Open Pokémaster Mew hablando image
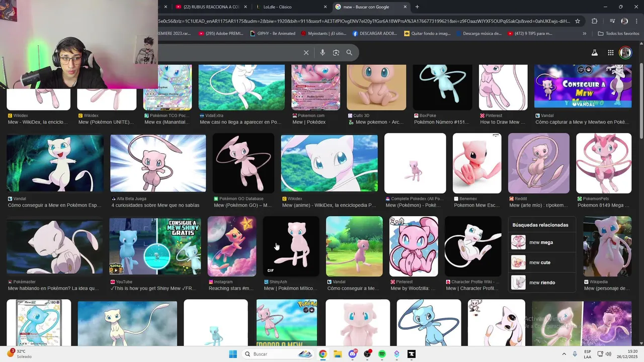644x362 pixels. click(55, 246)
